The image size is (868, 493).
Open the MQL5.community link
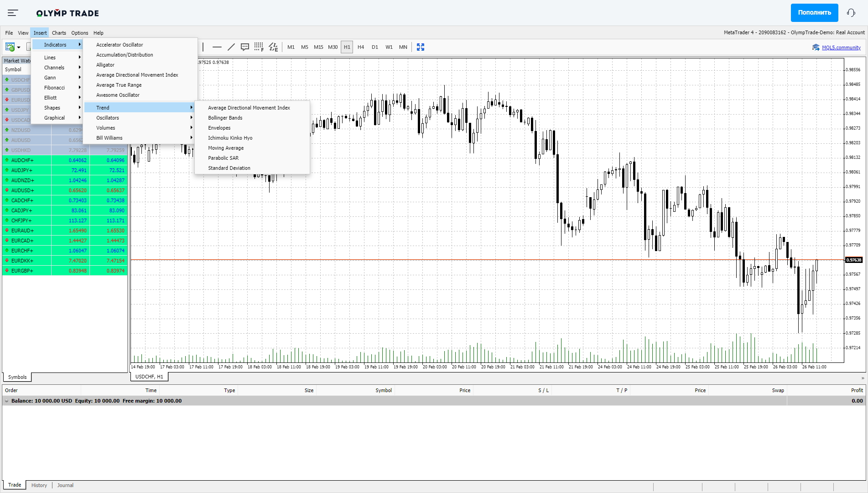point(841,47)
